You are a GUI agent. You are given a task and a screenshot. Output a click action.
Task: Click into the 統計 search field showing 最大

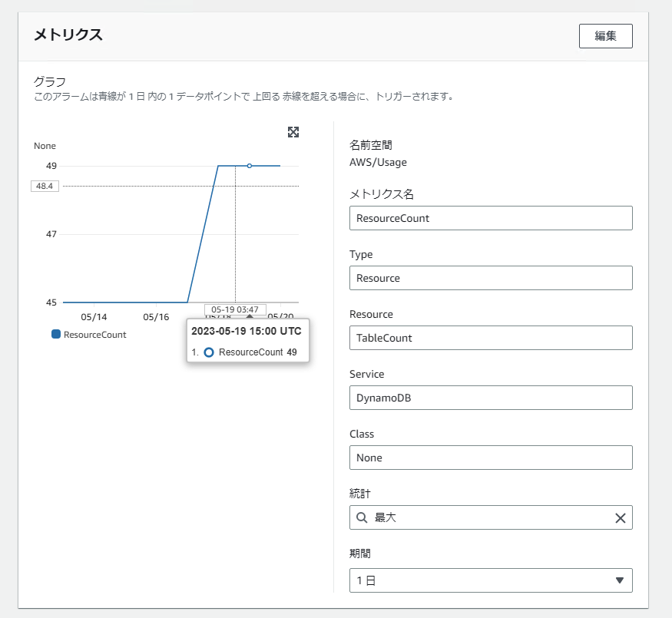click(492, 518)
